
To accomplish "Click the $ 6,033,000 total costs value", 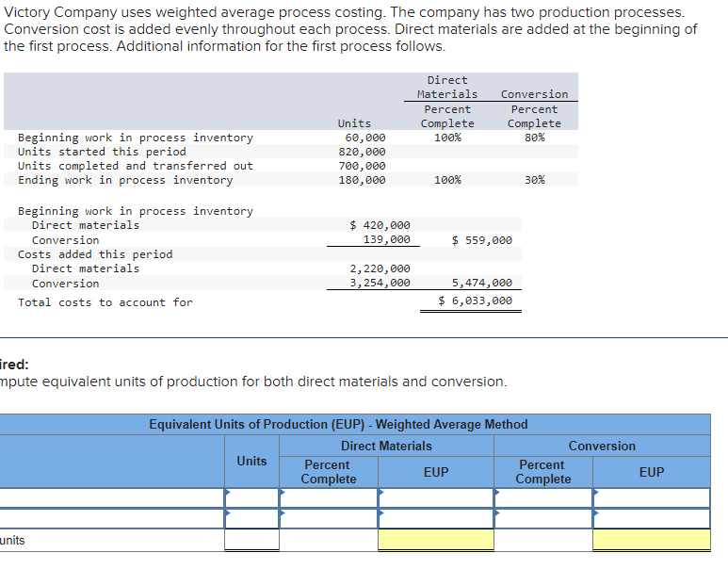I will [x=475, y=301].
